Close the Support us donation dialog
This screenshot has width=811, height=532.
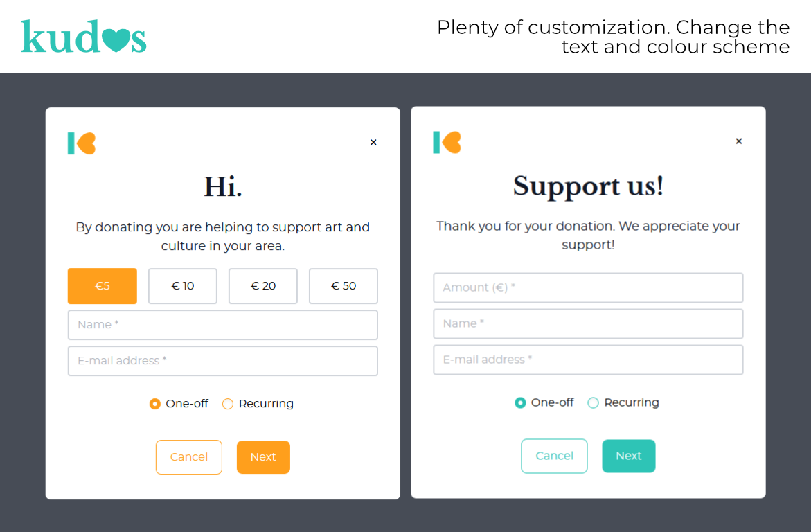click(738, 141)
